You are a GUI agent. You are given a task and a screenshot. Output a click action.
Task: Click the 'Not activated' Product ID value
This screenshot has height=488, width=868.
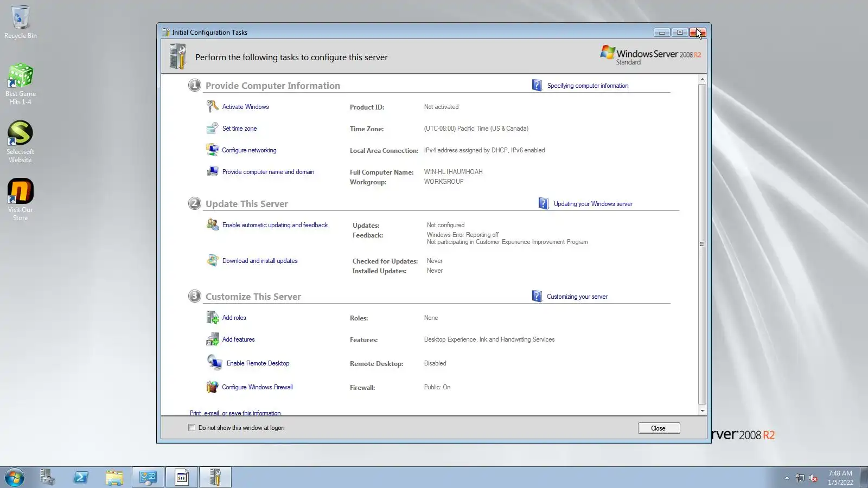[x=441, y=107]
